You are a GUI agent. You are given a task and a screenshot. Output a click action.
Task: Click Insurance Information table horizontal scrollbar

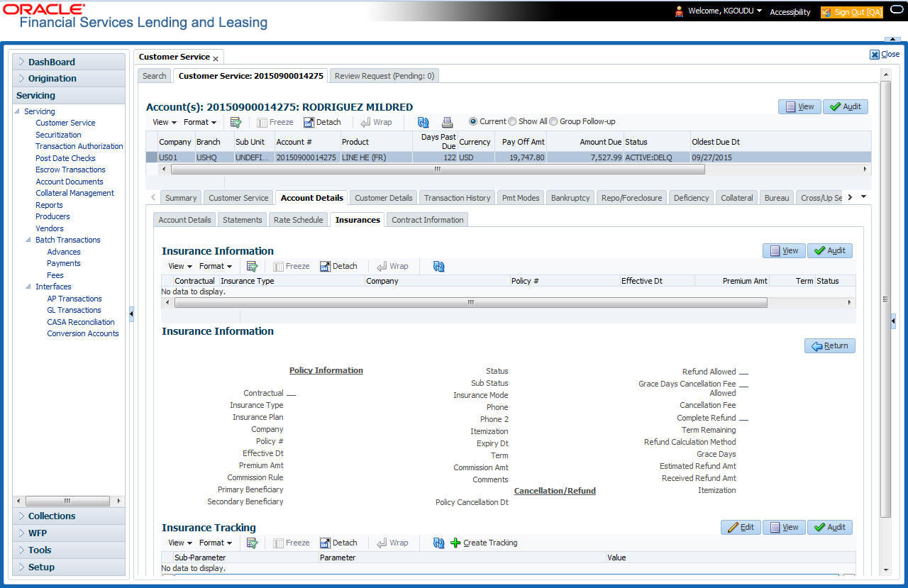[471, 302]
